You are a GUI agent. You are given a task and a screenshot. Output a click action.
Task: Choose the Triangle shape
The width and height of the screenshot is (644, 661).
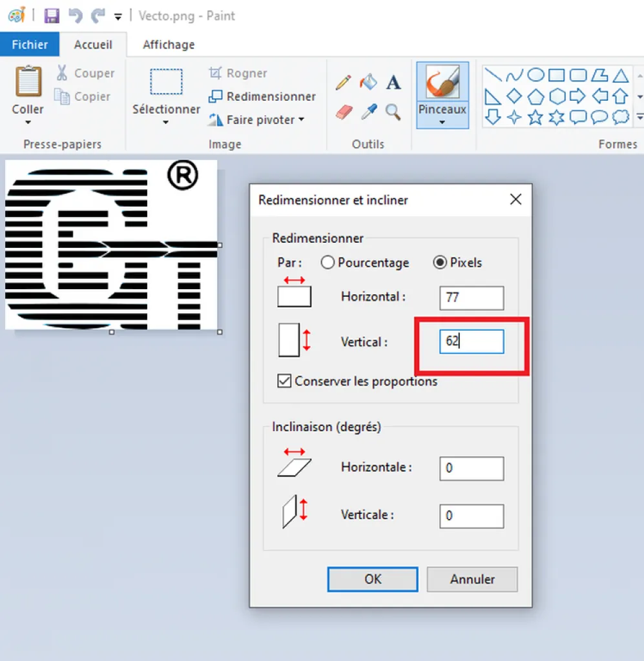coord(620,76)
